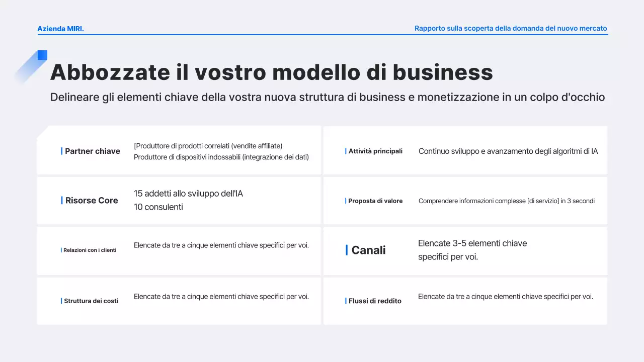Select the 15 addetti allo sviluppo text
644x362 pixels.
(188, 193)
